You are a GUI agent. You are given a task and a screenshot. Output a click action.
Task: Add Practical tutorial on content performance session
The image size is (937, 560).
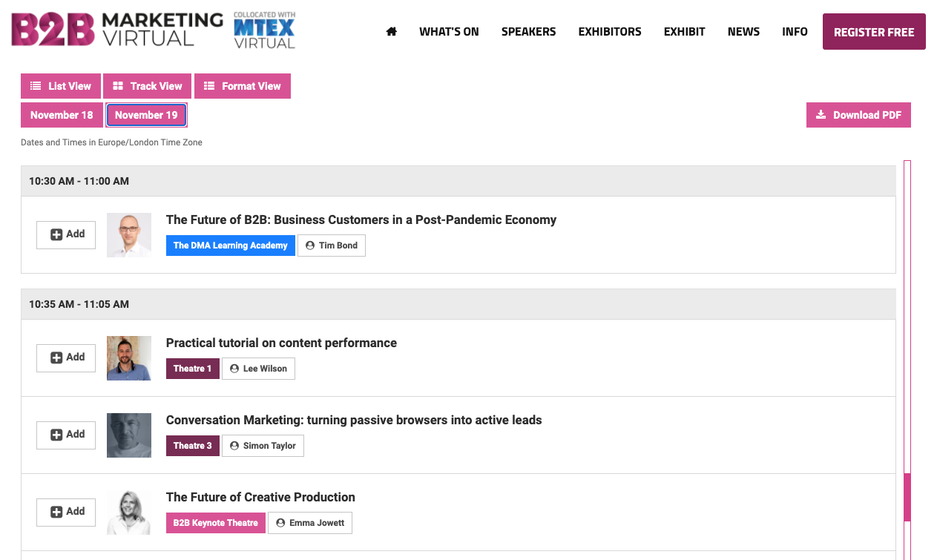(x=66, y=358)
